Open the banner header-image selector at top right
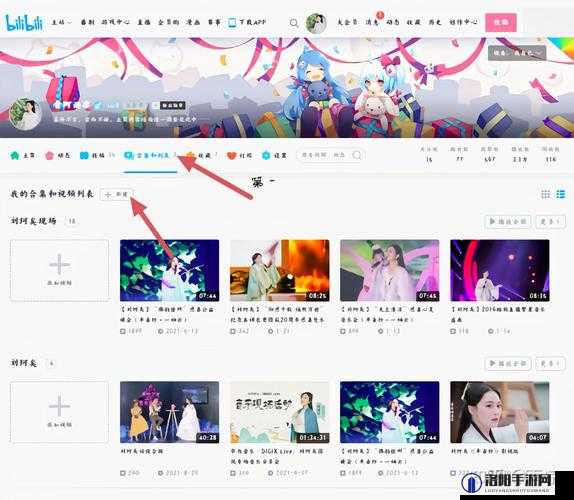 (x=517, y=53)
